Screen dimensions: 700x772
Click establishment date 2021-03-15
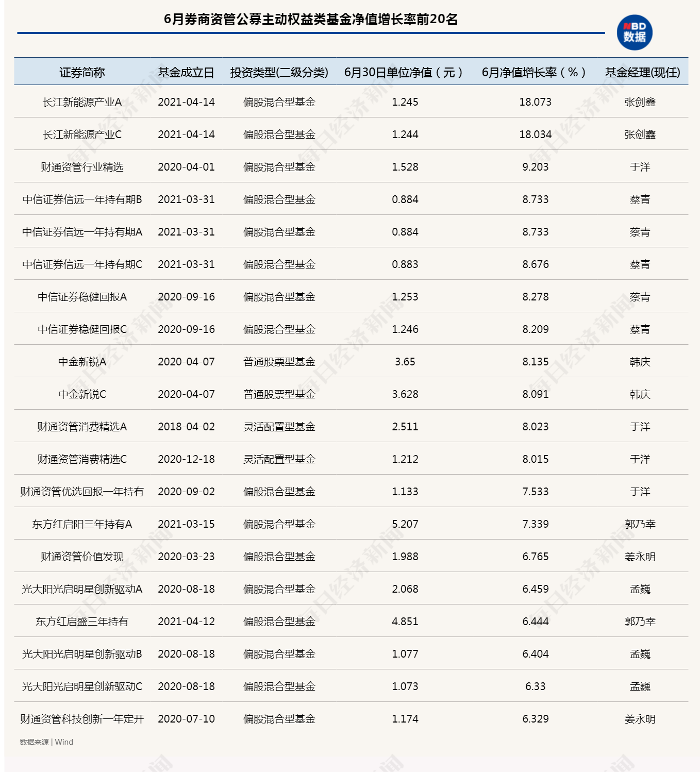pos(186,524)
